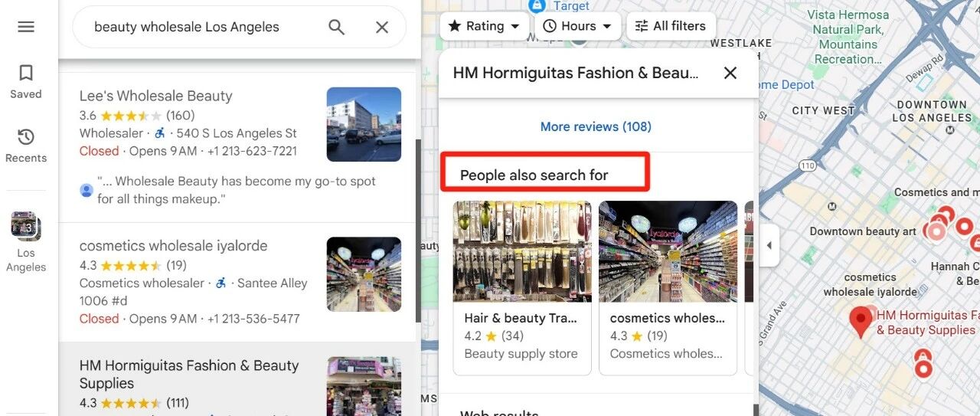Viewport: 980px width, 416px height.
Task: Click the search magnifier icon
Action: click(337, 27)
